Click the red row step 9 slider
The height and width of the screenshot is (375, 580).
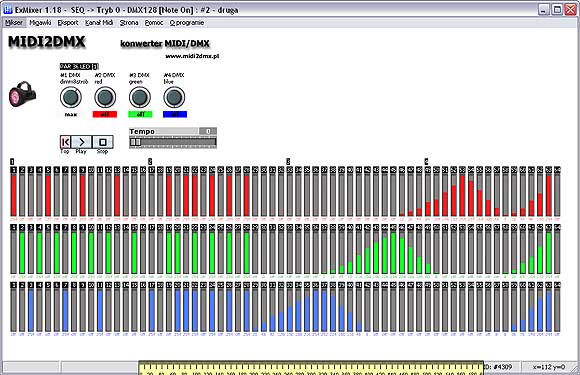pos(82,196)
